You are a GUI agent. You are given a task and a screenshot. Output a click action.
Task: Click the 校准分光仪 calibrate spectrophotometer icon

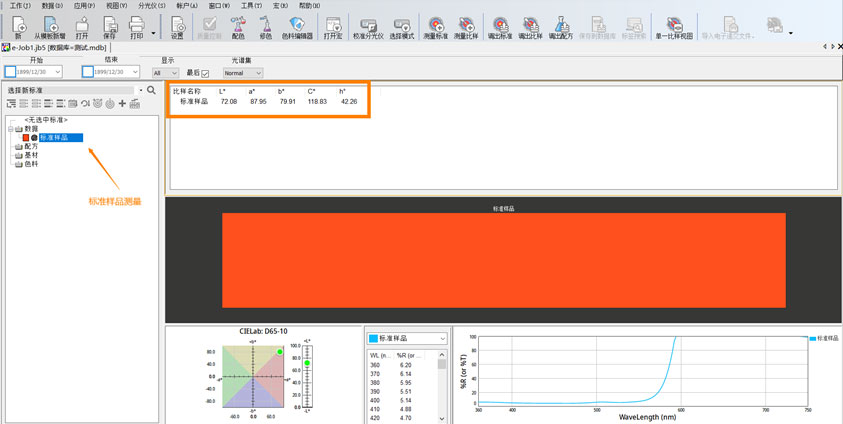[x=367, y=25]
